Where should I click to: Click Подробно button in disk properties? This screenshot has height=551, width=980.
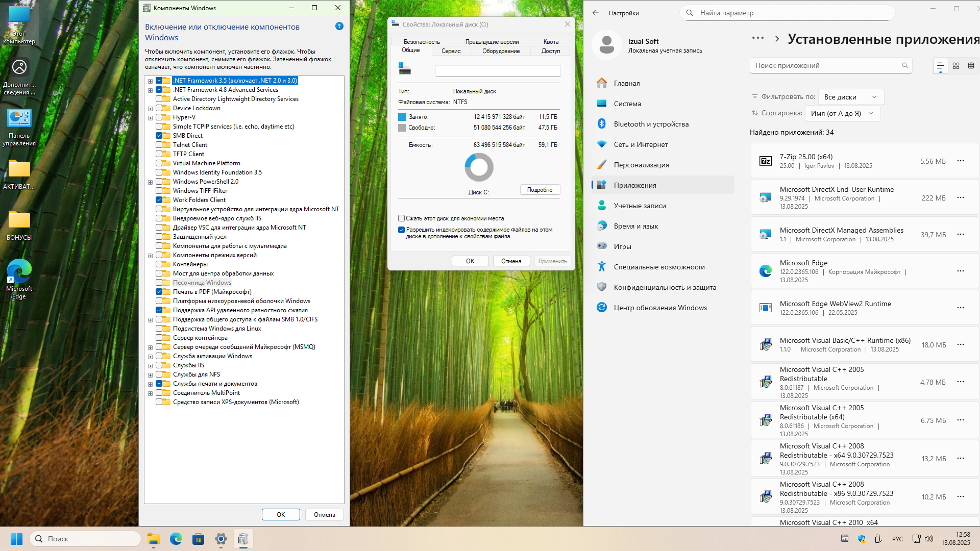point(540,190)
